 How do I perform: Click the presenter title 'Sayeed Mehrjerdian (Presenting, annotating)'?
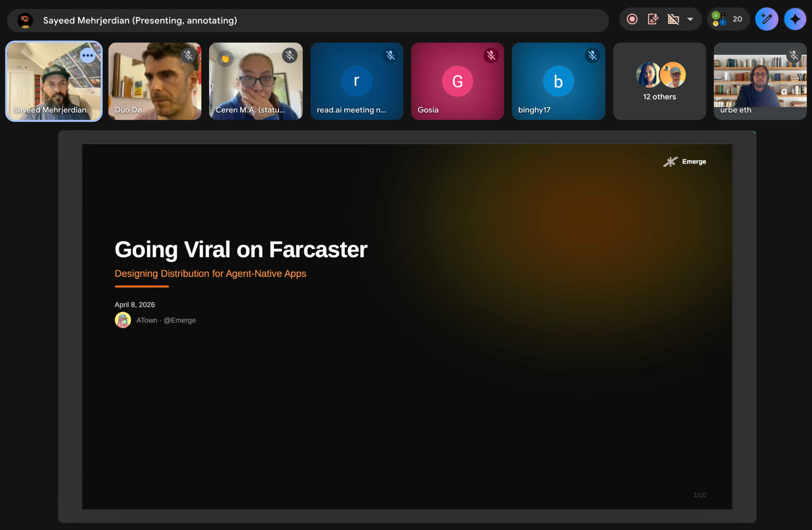click(x=140, y=20)
